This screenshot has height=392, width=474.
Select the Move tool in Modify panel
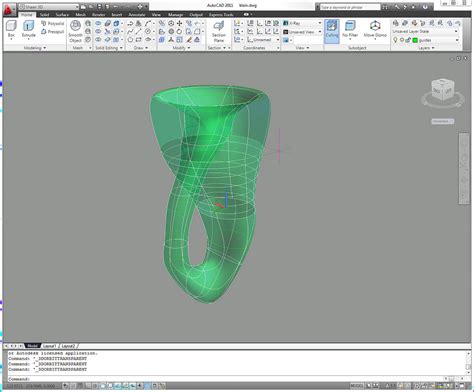coord(179,23)
